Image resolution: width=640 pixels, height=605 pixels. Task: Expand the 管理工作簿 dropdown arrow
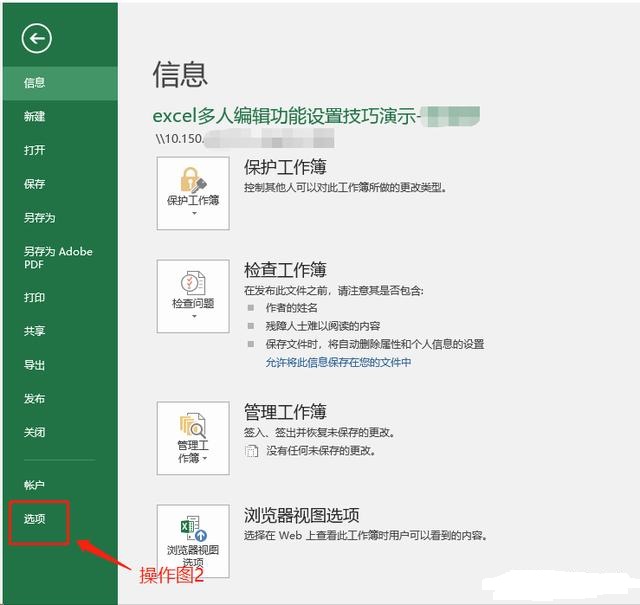pyautogui.click(x=205, y=458)
